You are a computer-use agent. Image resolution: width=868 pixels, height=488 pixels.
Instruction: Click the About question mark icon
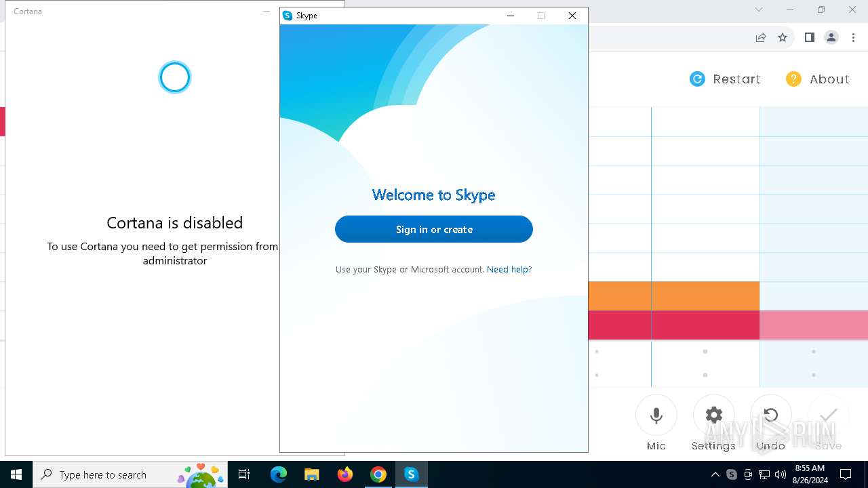pos(793,79)
